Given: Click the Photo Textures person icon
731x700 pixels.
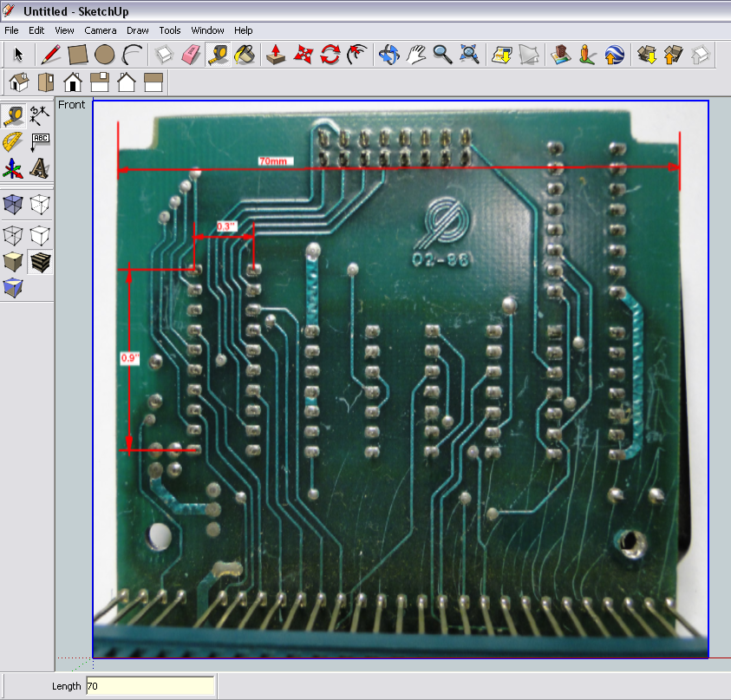Looking at the screenshot, I should [x=587, y=55].
